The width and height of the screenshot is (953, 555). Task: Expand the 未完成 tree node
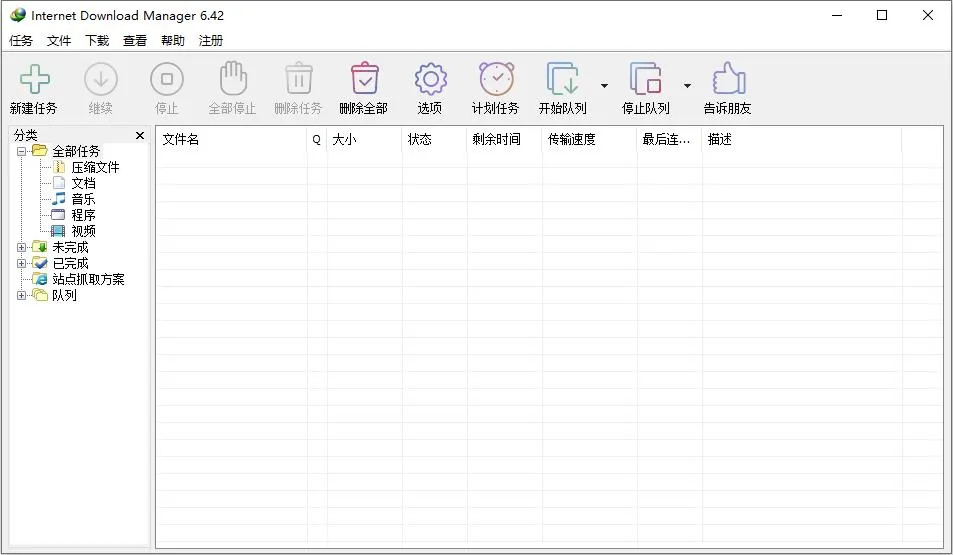pos(22,247)
